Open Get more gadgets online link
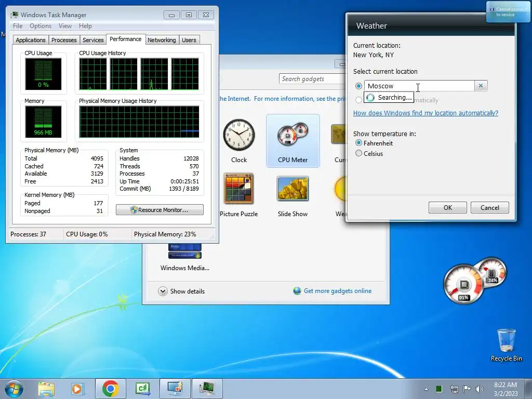Image resolution: width=532 pixels, height=399 pixels. (338, 291)
